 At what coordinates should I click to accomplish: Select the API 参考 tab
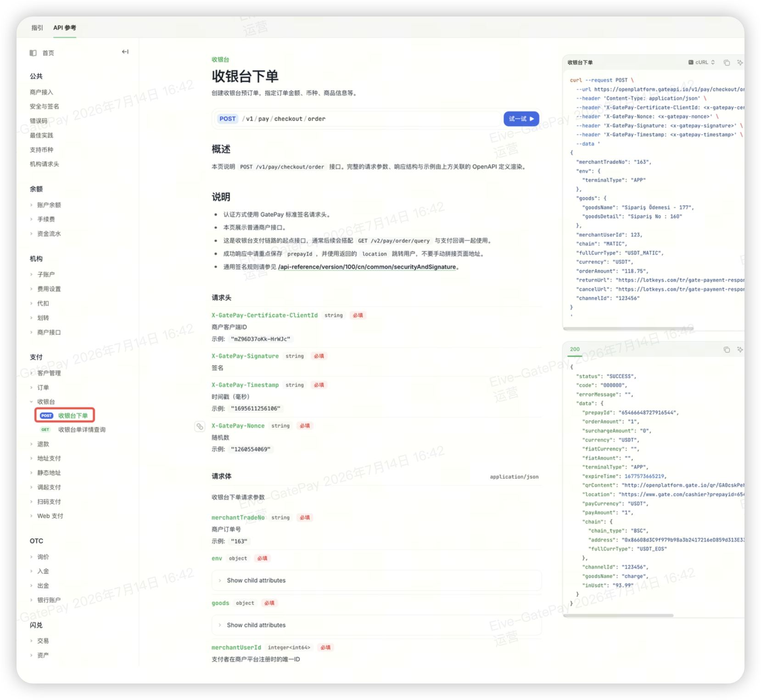65,28
